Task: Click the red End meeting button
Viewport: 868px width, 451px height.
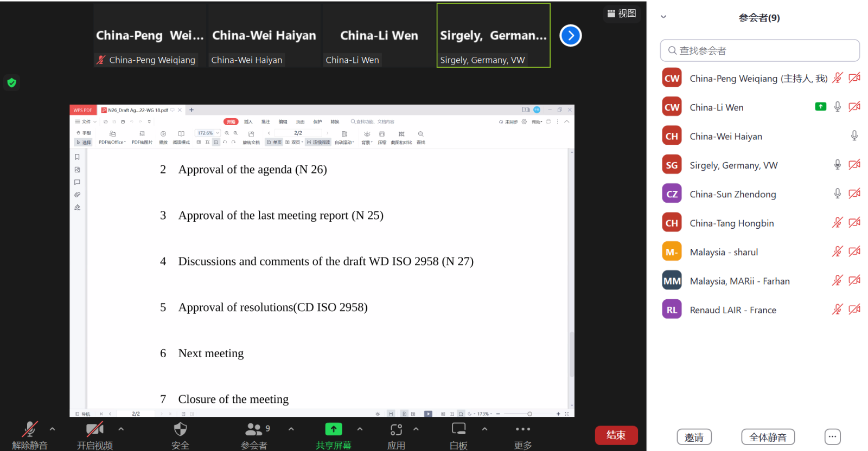Action: [616, 435]
